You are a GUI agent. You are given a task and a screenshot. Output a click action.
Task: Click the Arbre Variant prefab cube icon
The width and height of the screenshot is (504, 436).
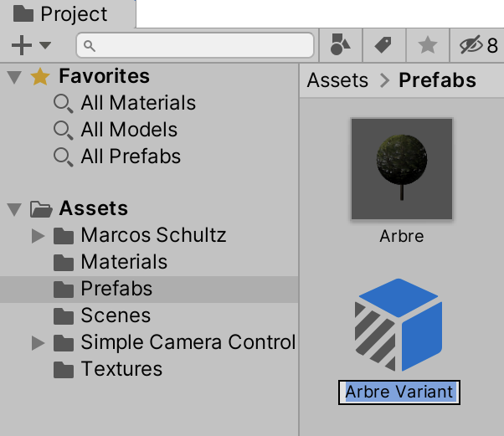400,326
